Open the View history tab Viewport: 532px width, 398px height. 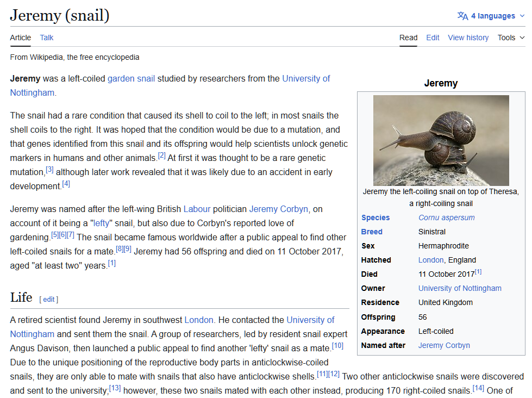point(468,38)
